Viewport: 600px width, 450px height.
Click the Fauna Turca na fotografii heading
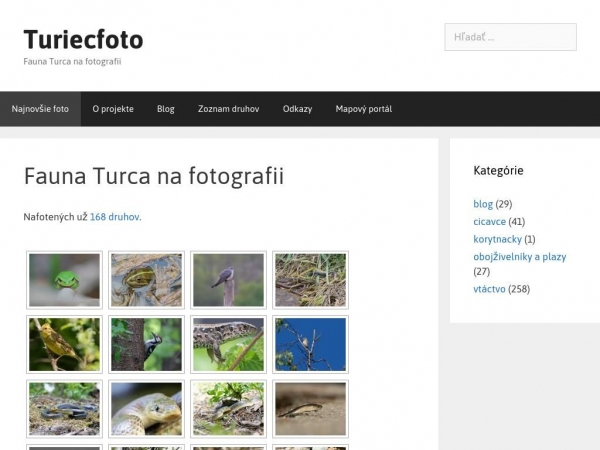(x=154, y=176)
